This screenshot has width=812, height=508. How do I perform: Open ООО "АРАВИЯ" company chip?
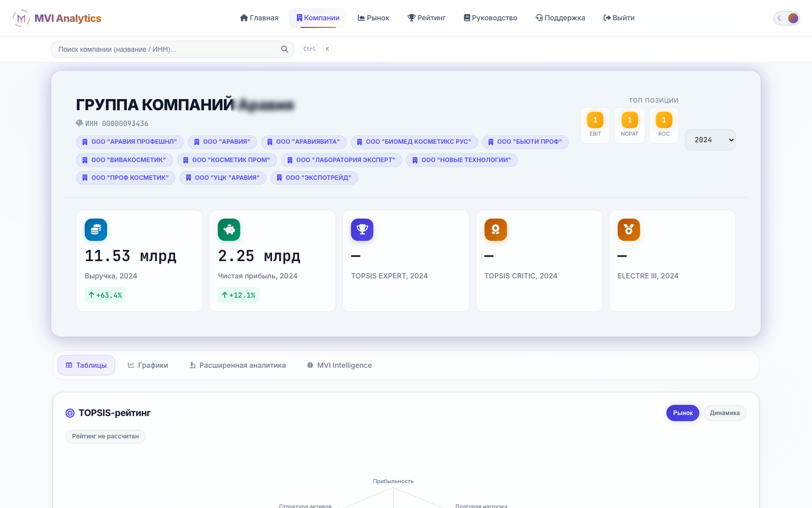[222, 142]
